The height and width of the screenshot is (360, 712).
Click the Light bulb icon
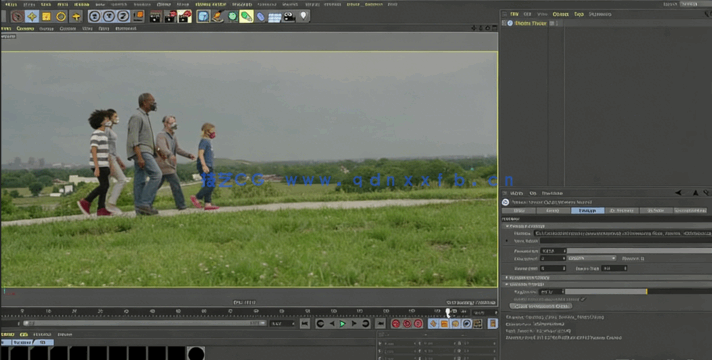(303, 16)
